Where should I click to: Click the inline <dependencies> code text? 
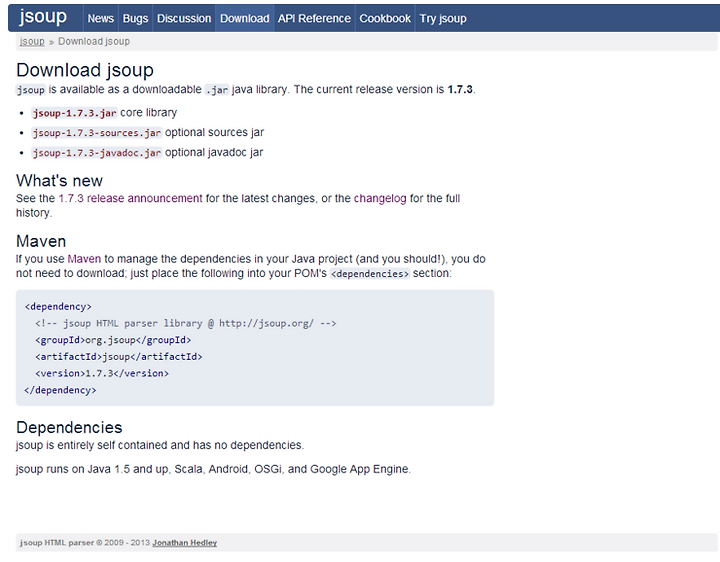point(370,274)
